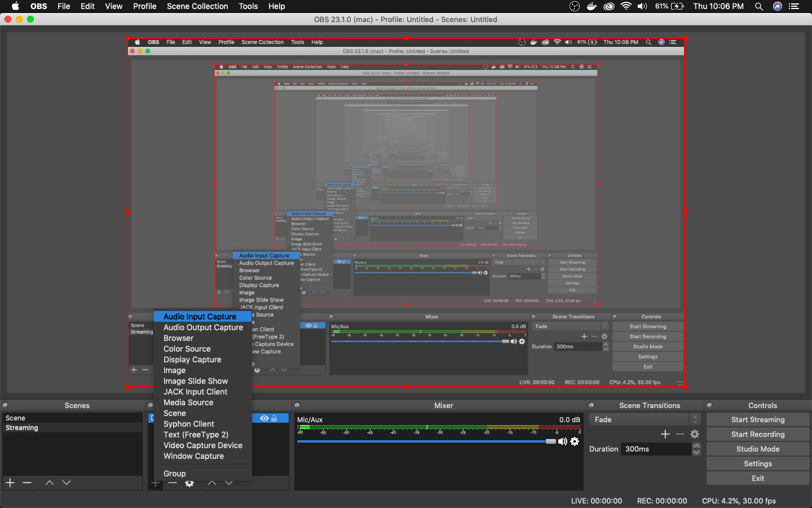
Task: Open the File menu
Action: (x=64, y=6)
